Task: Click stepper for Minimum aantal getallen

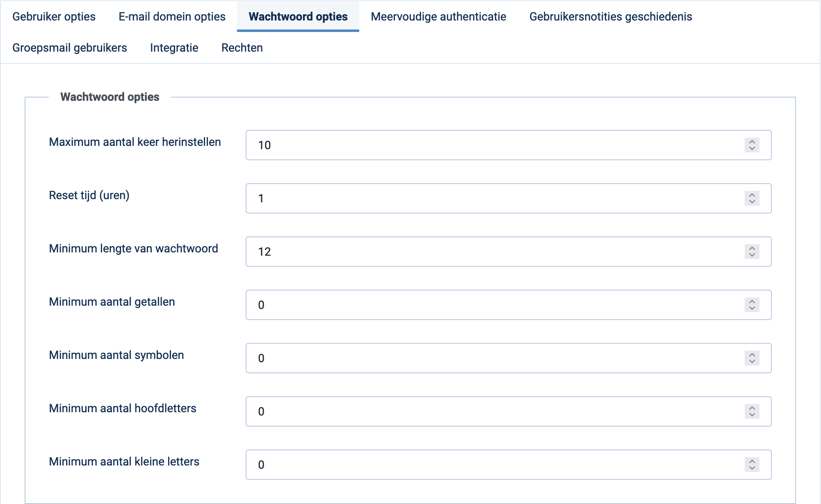Action: (x=752, y=305)
